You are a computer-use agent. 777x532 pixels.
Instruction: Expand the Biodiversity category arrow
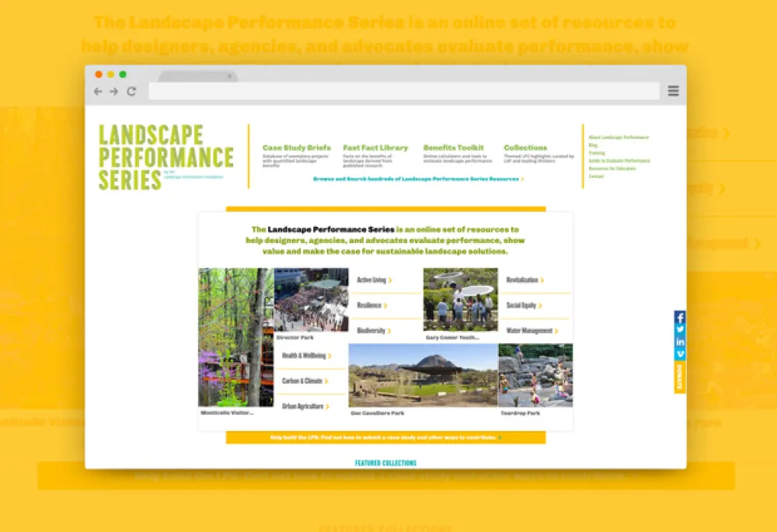tap(389, 331)
